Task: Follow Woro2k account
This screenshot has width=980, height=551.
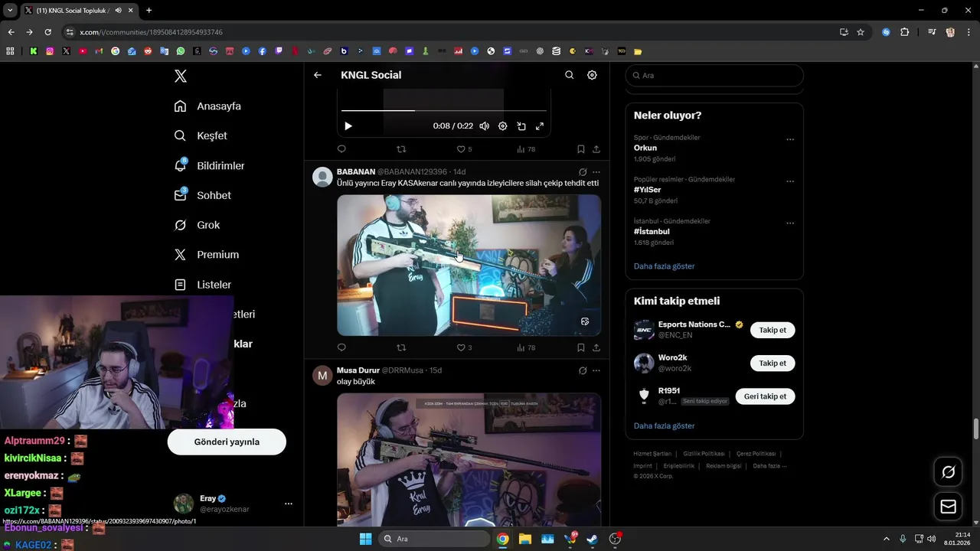Action: [x=773, y=363]
